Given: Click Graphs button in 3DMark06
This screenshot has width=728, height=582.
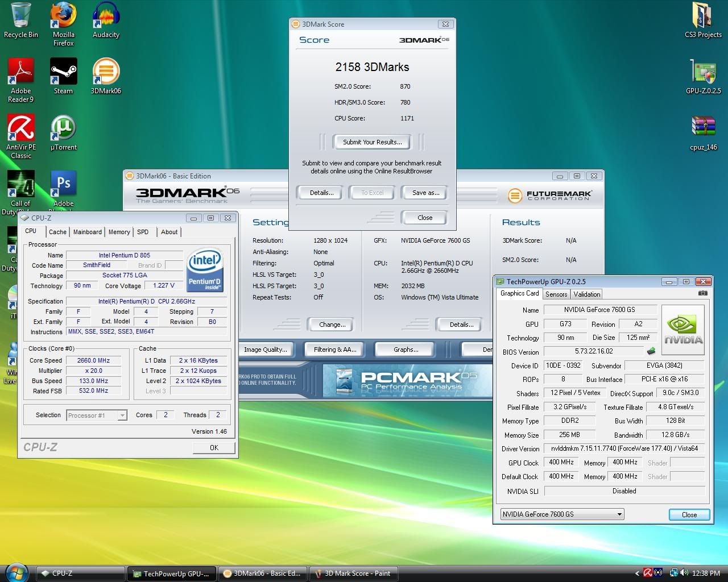Looking at the screenshot, I should click(406, 350).
